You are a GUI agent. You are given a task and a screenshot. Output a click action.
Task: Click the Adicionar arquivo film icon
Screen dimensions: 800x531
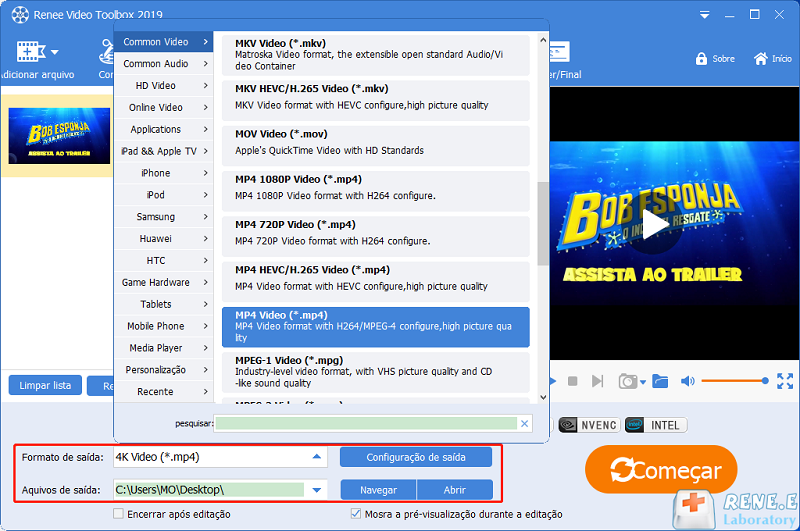click(31, 52)
